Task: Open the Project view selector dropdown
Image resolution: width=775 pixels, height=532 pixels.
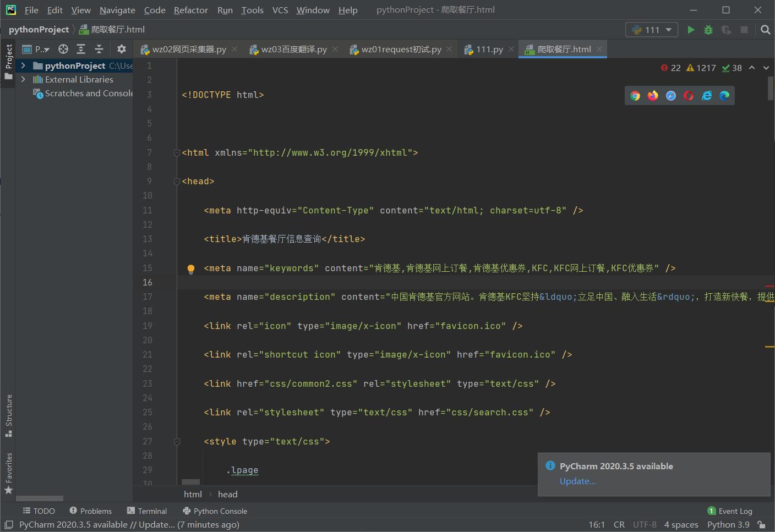Action: 36,49
